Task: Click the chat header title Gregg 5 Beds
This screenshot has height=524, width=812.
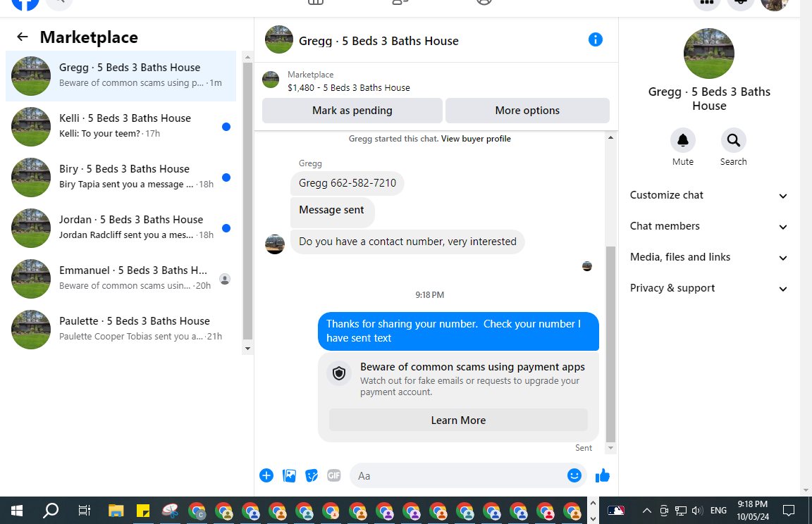Action: click(x=379, y=42)
